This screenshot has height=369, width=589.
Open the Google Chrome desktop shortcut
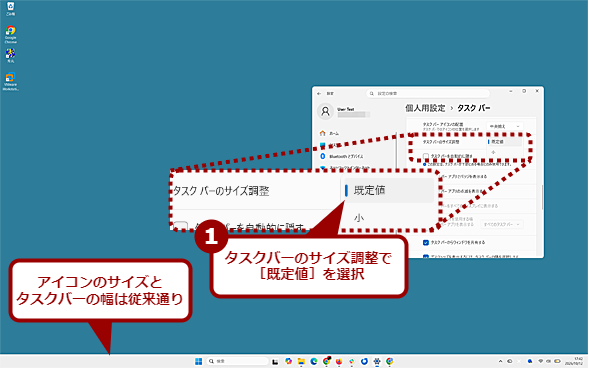coord(11,34)
